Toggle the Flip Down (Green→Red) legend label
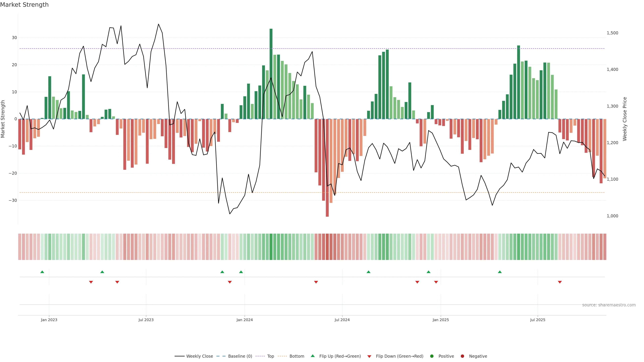The image size is (644, 362). pyautogui.click(x=399, y=356)
